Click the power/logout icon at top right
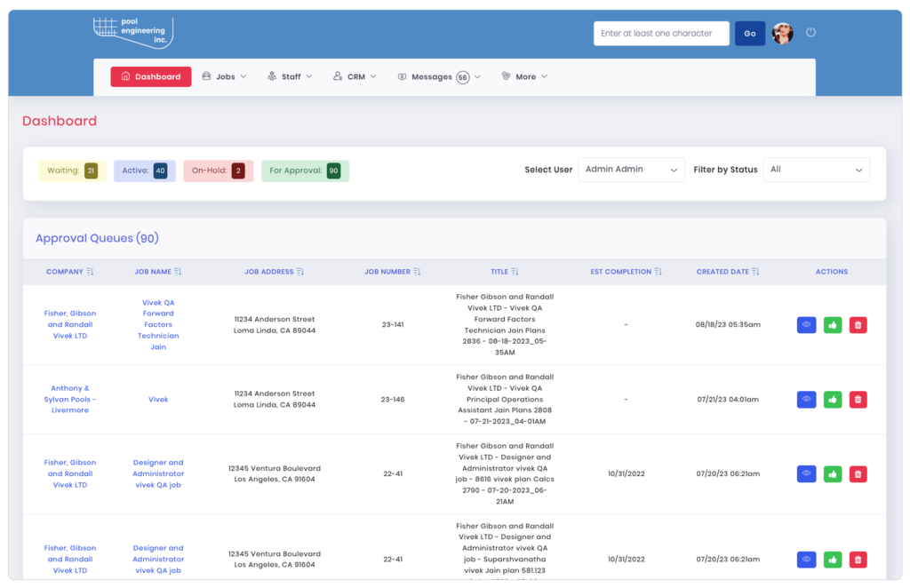 [810, 31]
